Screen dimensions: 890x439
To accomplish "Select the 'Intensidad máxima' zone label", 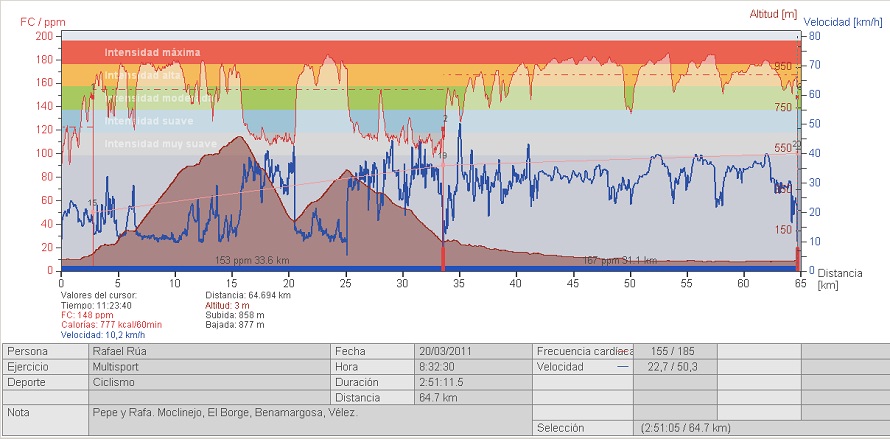I will [x=152, y=52].
